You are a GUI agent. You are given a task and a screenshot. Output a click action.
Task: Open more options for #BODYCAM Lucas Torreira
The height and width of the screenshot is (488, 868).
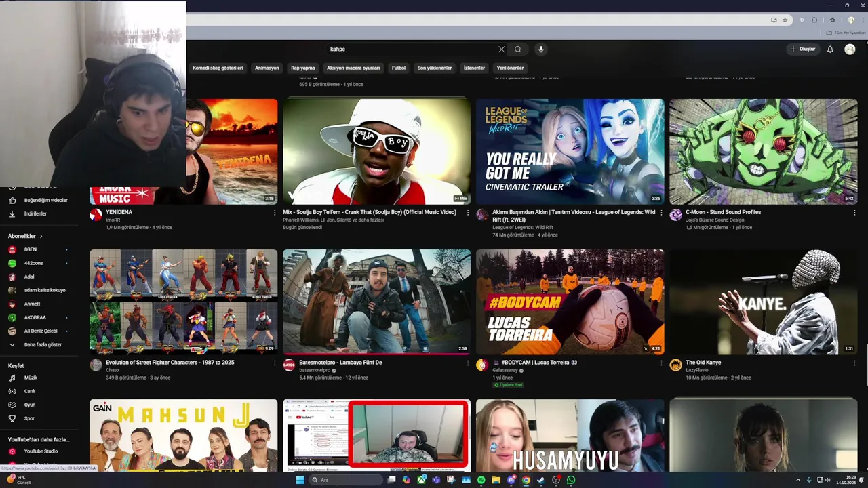[x=661, y=363]
